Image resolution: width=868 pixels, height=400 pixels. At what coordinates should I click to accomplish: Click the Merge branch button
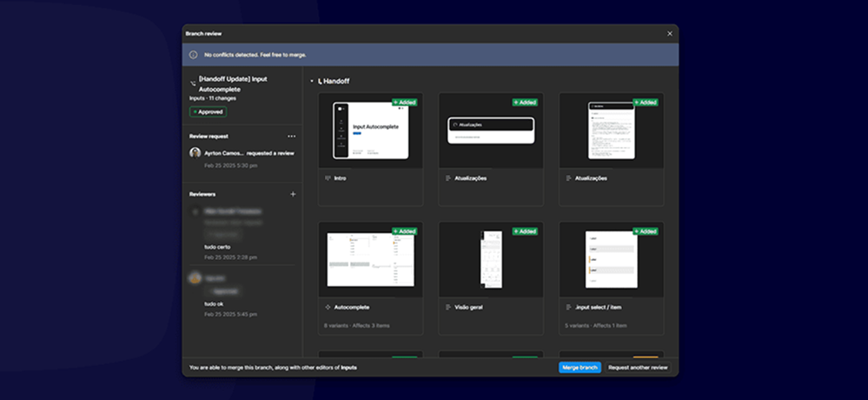(x=580, y=367)
